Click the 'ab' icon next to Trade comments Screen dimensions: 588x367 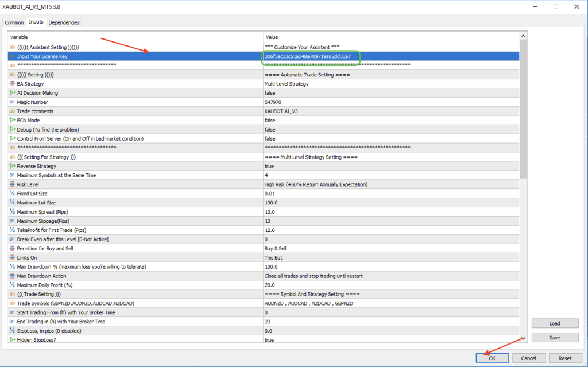tap(11, 111)
